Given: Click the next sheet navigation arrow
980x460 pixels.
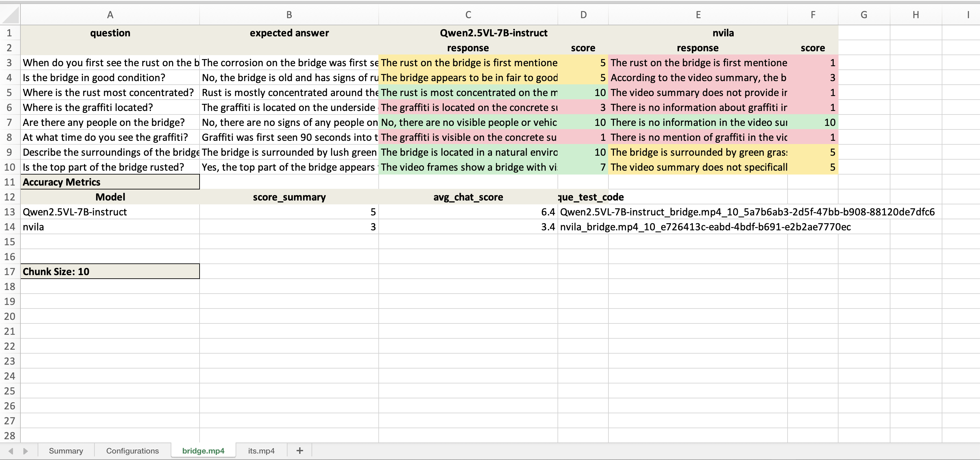Looking at the screenshot, I should 26,451.
